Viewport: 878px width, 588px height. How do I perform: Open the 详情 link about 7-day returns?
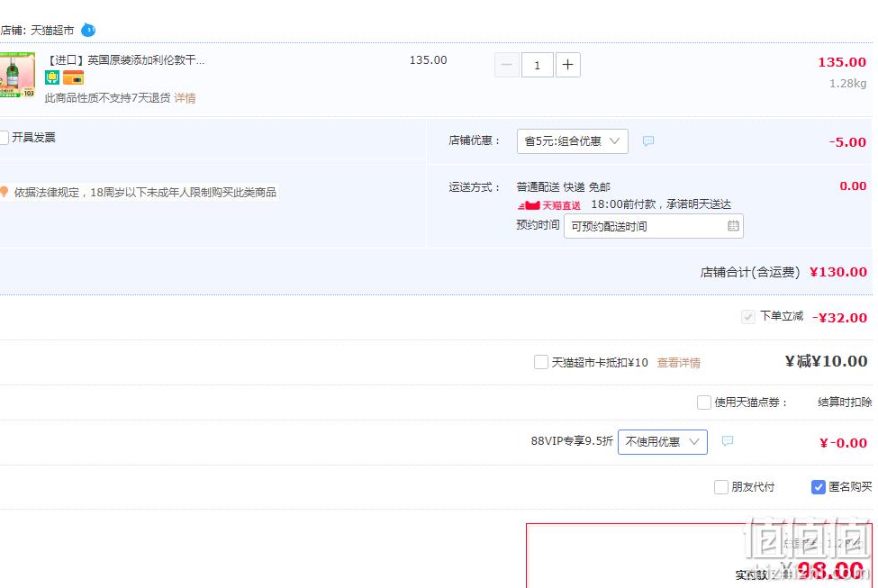(185, 98)
